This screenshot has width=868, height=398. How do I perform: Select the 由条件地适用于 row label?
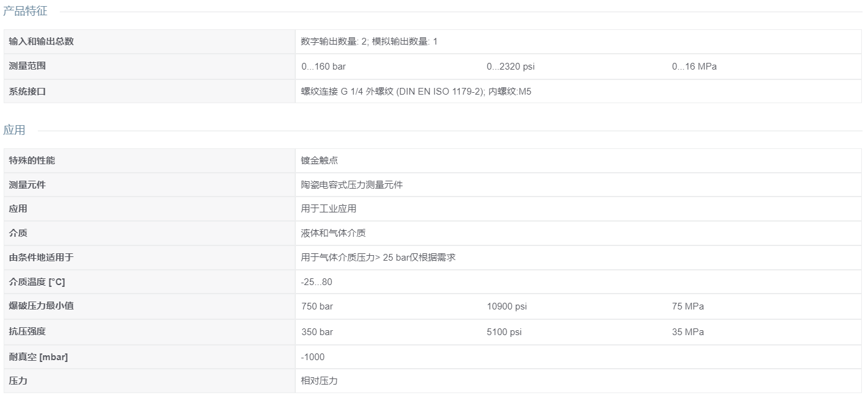point(41,258)
